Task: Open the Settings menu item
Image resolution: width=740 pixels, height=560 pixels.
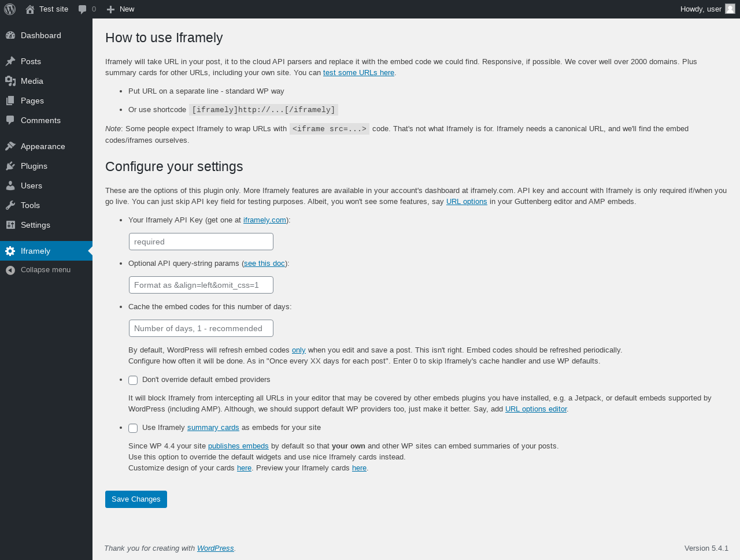Action: pos(35,225)
